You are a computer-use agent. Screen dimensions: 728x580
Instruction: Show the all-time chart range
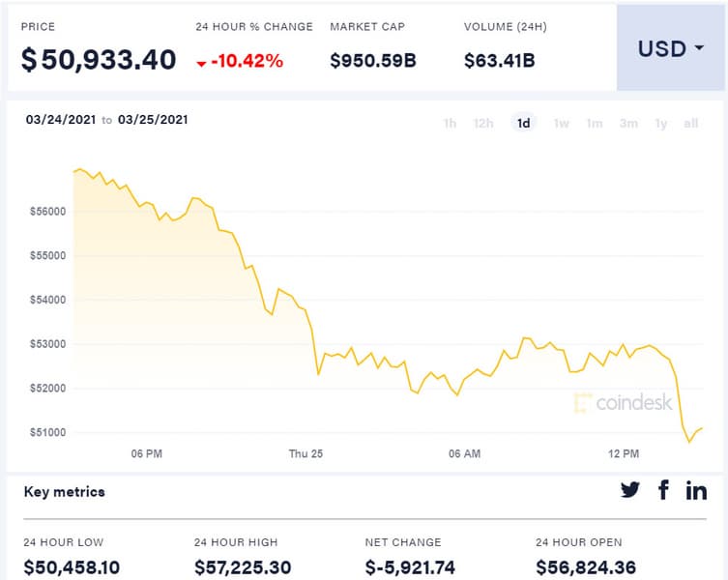pyautogui.click(x=690, y=123)
